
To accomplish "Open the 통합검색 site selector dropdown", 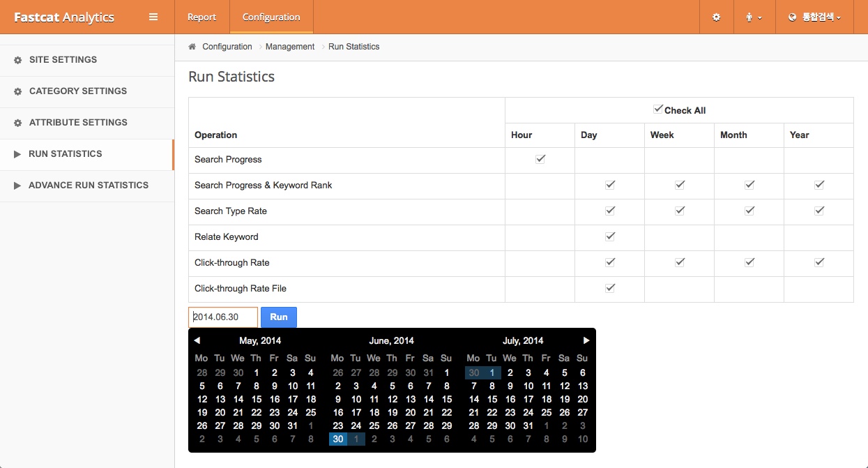I will tap(814, 17).
